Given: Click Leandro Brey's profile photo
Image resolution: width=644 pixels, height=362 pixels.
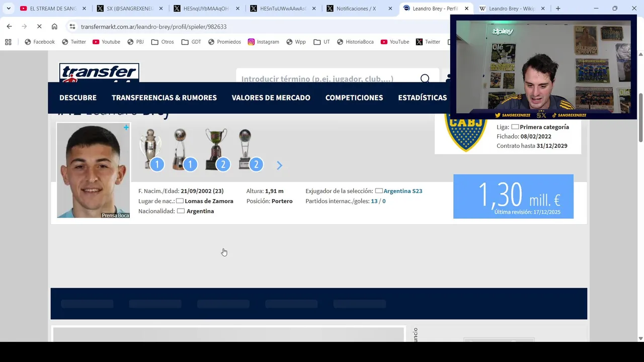Looking at the screenshot, I should [94, 170].
